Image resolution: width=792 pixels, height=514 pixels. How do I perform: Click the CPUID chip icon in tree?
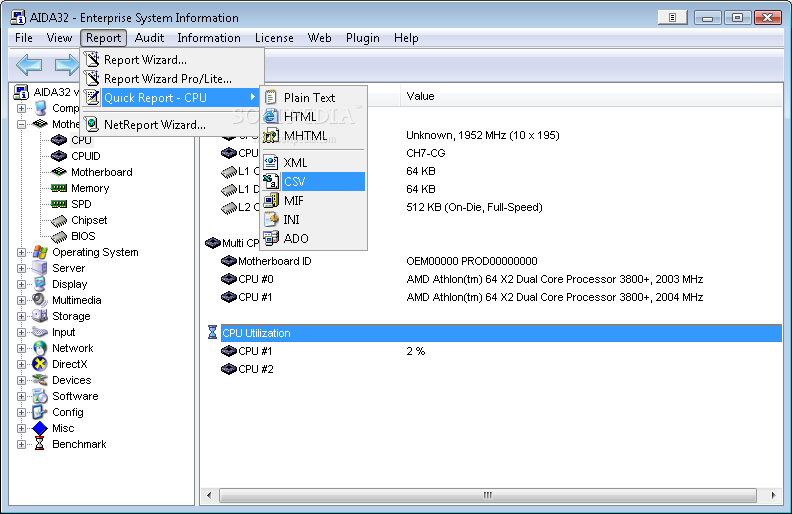(59, 156)
